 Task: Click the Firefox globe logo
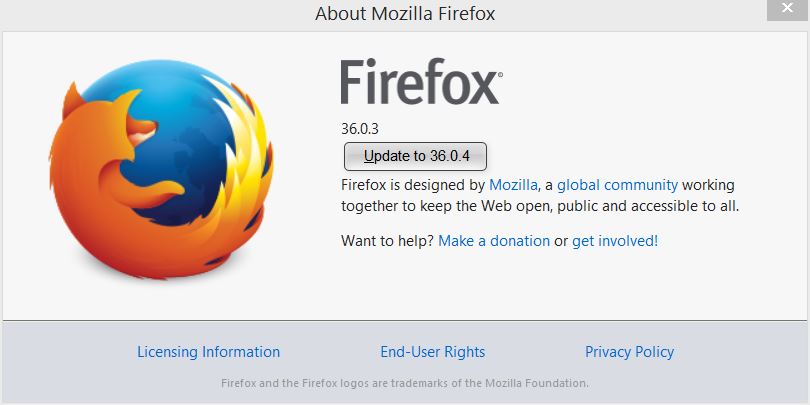point(160,165)
